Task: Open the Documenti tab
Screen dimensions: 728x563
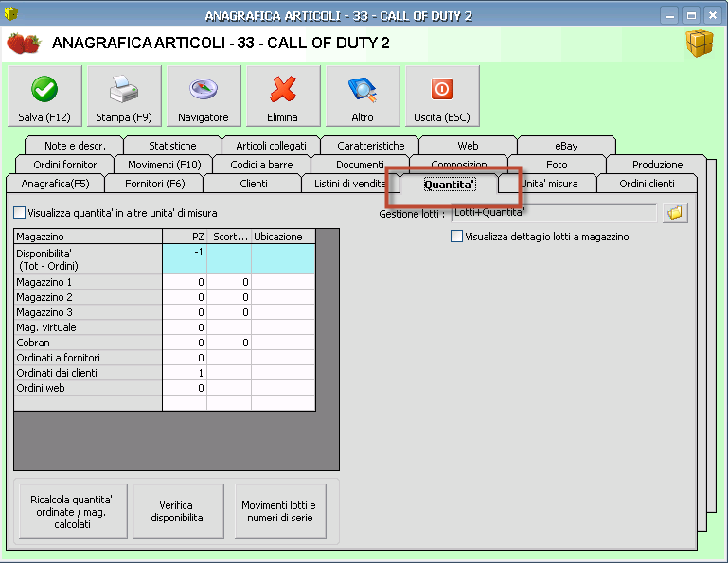Action: click(x=360, y=165)
